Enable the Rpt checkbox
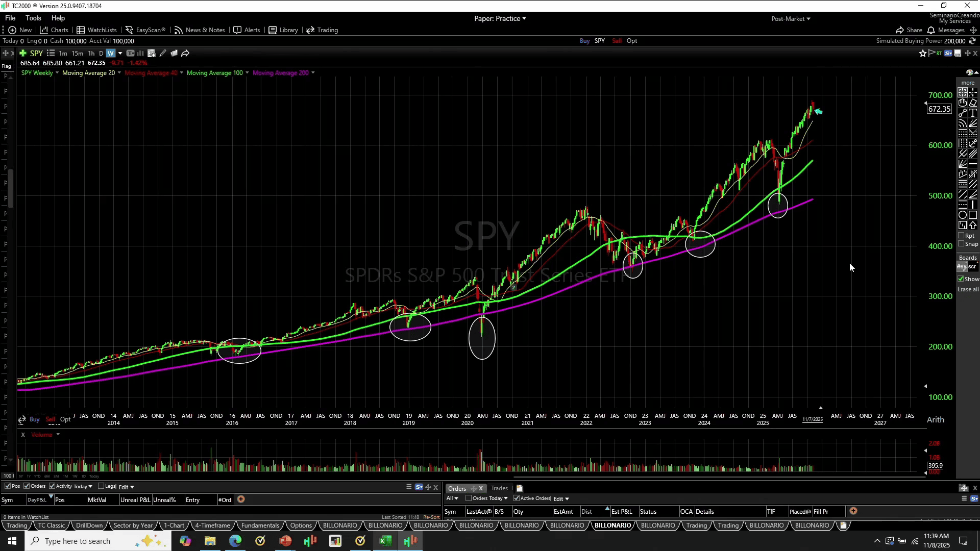 961,236
